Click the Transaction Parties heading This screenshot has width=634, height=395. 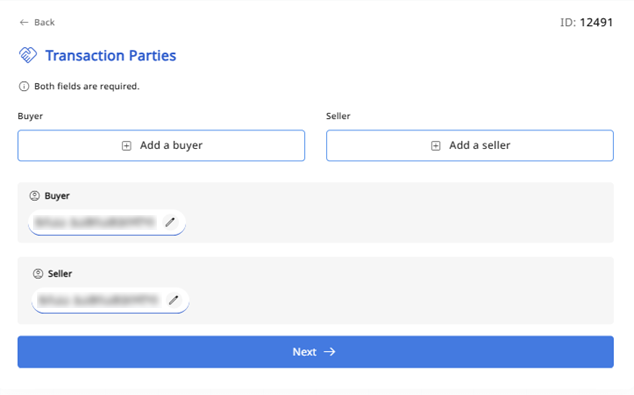tap(110, 55)
